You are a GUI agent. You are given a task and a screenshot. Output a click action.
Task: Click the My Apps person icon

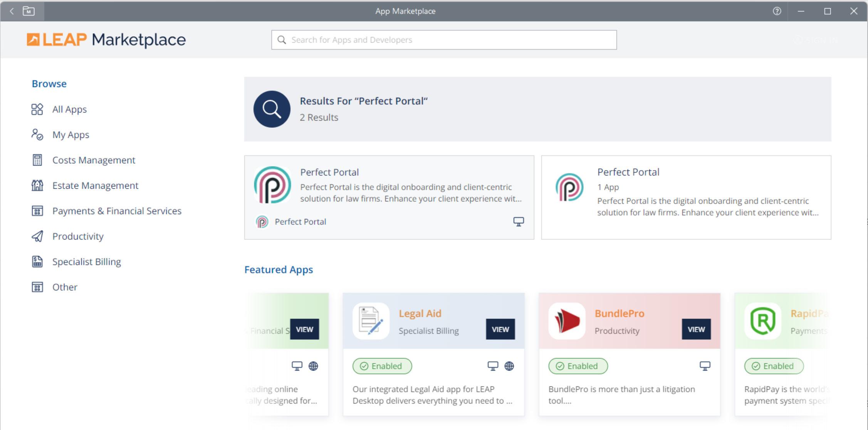point(37,135)
